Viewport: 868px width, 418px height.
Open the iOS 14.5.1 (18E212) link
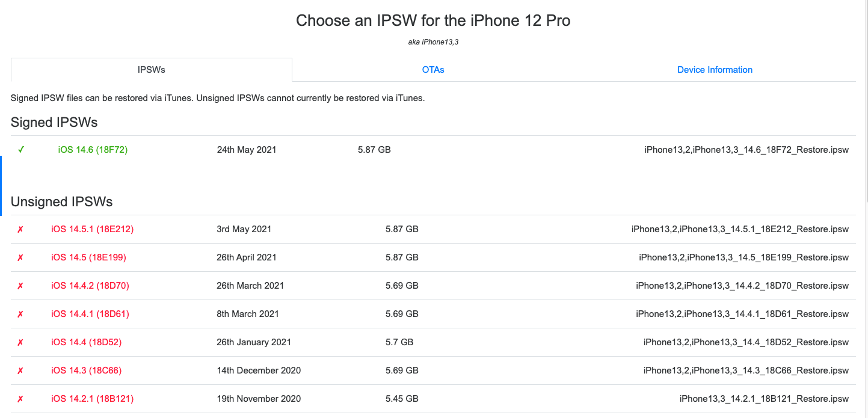tap(92, 229)
